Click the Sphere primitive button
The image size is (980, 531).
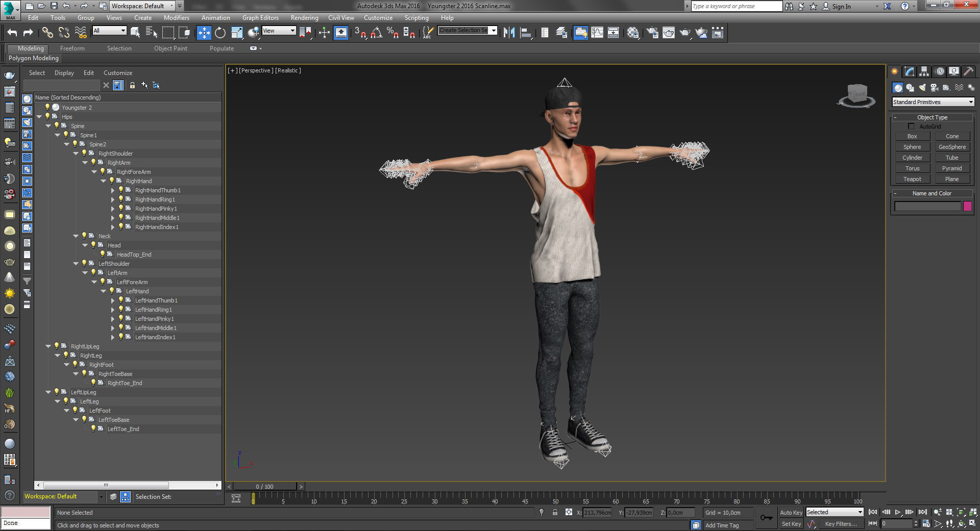point(912,147)
